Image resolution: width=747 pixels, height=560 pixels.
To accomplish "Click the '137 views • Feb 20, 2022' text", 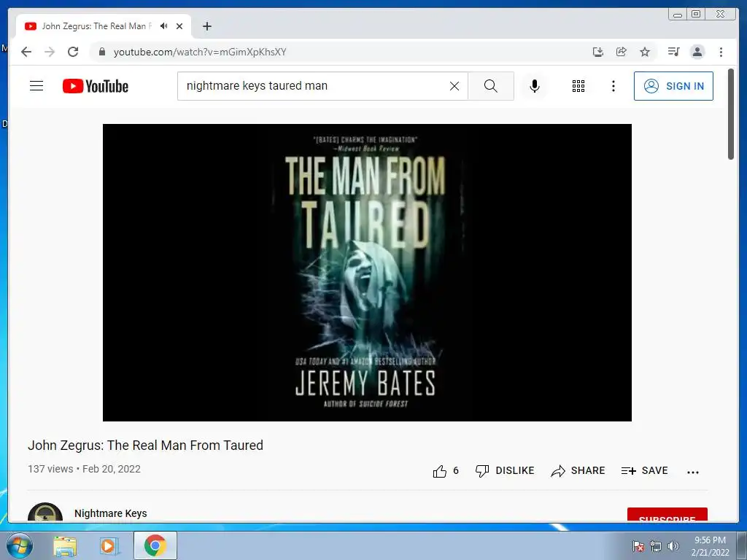I will 85,469.
